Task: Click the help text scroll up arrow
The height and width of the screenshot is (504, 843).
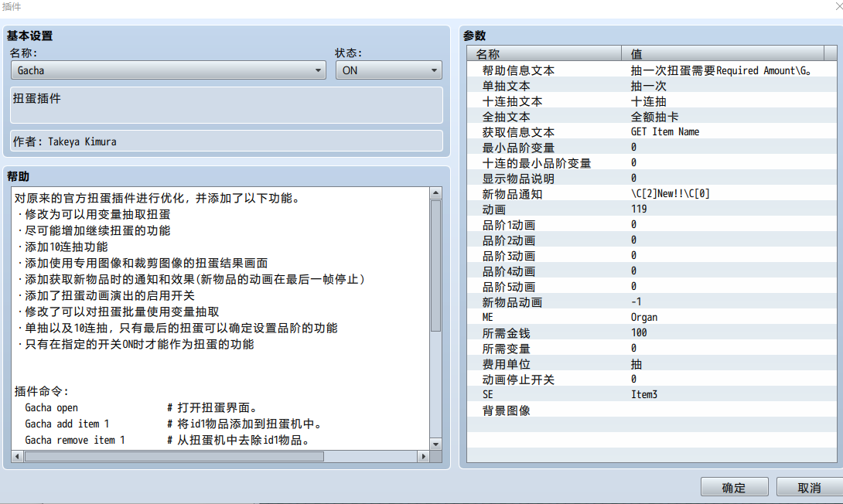Action: coord(436,193)
